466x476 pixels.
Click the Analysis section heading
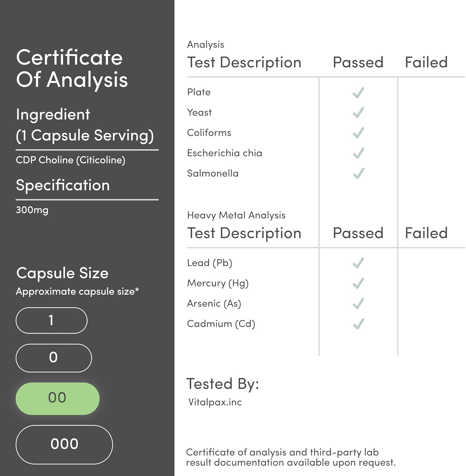[206, 44]
